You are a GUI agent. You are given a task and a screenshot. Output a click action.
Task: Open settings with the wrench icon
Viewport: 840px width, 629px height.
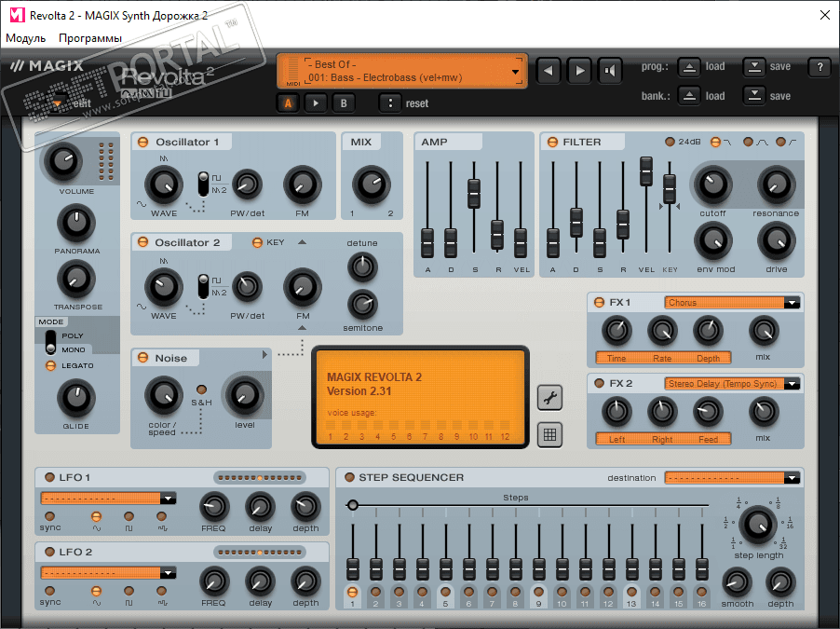click(549, 398)
